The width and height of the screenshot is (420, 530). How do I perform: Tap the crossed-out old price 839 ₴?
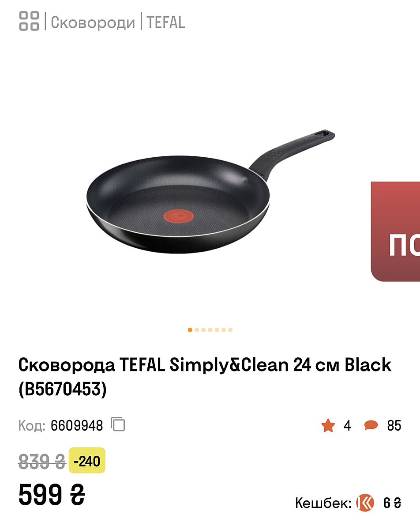point(42,462)
